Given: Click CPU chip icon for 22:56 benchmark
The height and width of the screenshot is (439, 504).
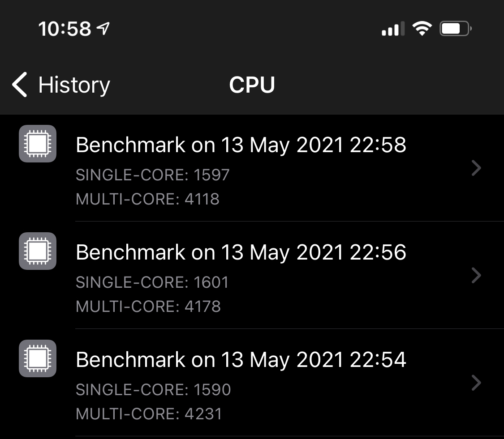Looking at the screenshot, I should click(x=38, y=251).
